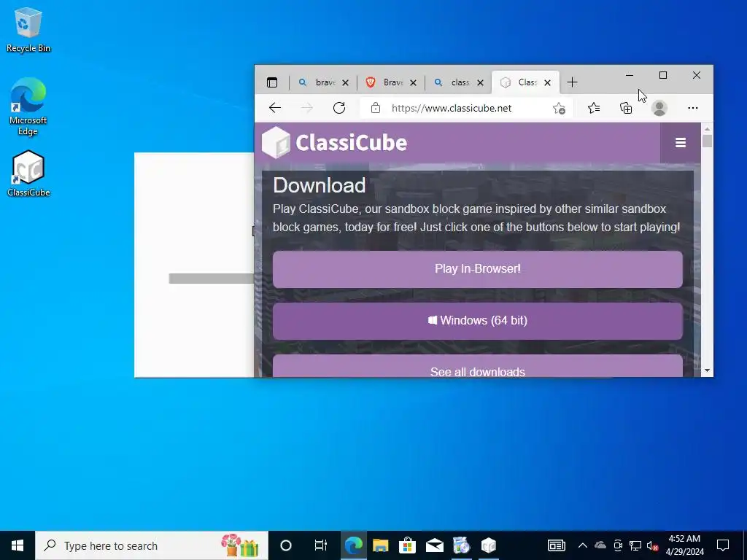
Task: Click the Meet Now tray icon
Action: coord(618,545)
